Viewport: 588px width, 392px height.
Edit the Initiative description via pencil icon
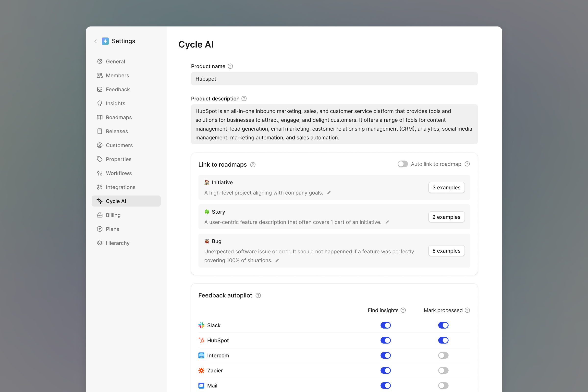tap(329, 193)
